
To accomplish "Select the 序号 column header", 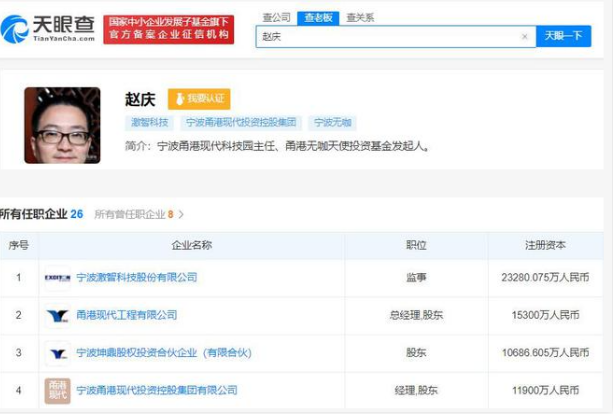I will 19,246.
